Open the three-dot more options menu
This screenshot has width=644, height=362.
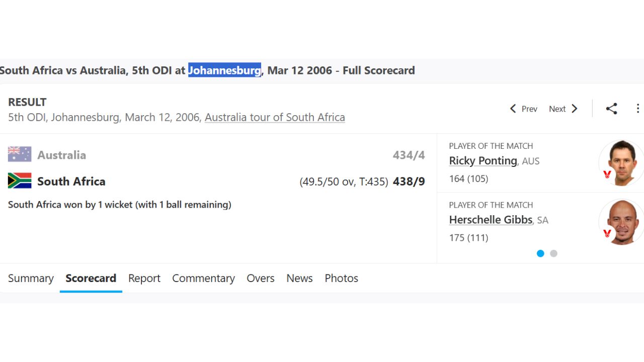coord(637,109)
